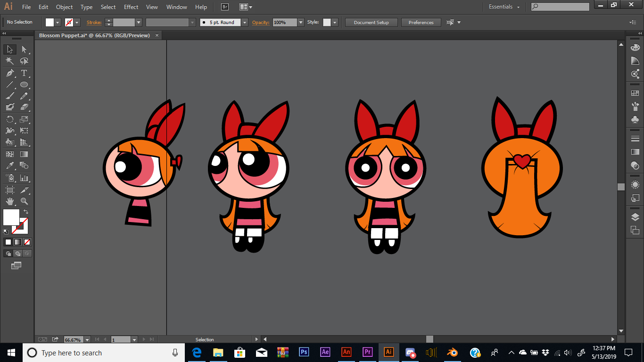This screenshot has width=644, height=362.
Task: Choose the Hand tool
Action: [10, 201]
